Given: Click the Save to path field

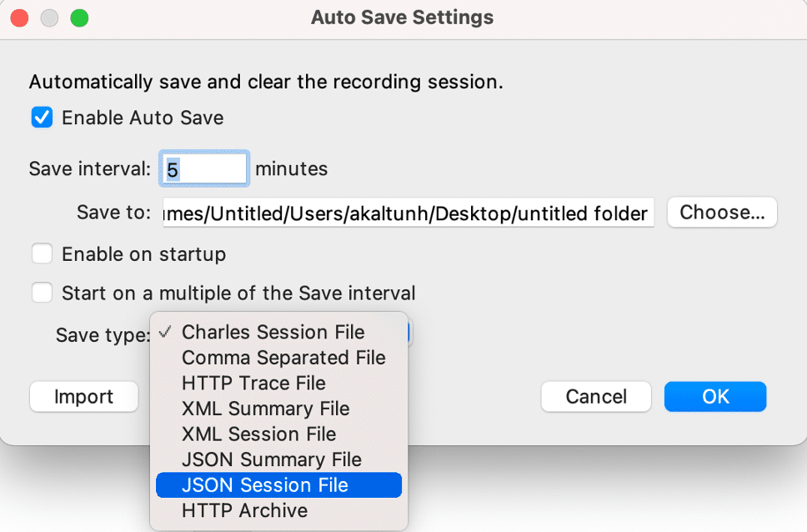Looking at the screenshot, I should click(409, 213).
